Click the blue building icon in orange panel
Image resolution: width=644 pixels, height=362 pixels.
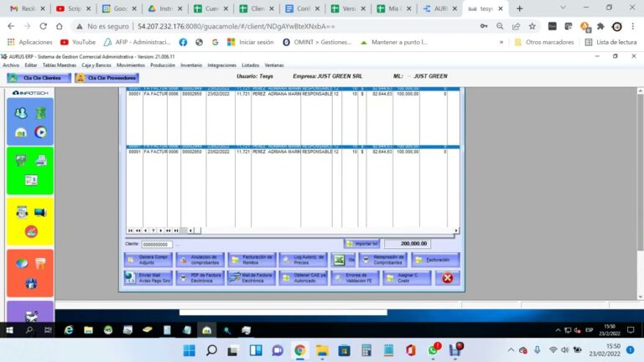pos(31,283)
